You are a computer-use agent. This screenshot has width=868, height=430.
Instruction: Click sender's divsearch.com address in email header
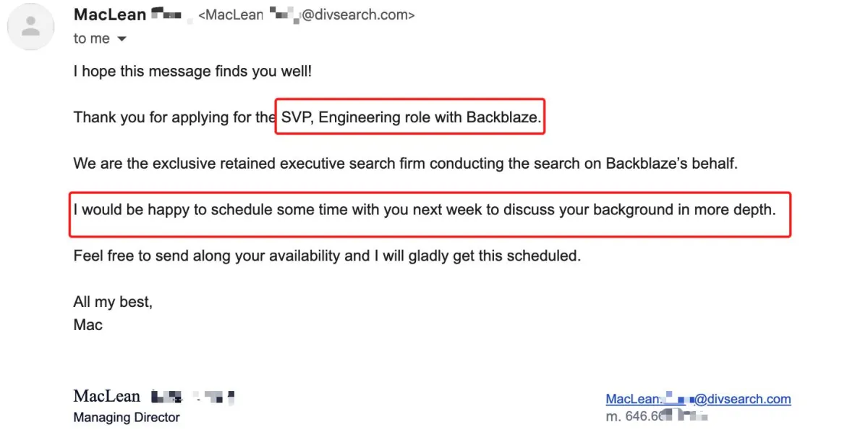click(307, 15)
